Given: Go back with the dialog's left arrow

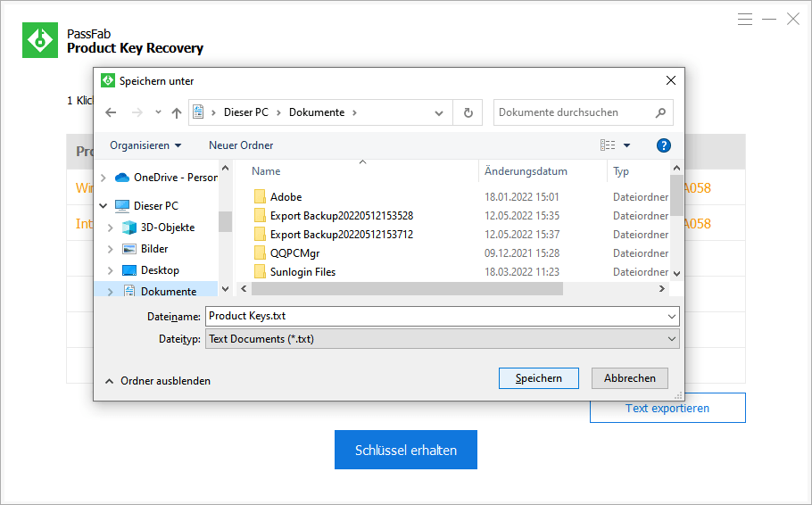Looking at the screenshot, I should (111, 112).
